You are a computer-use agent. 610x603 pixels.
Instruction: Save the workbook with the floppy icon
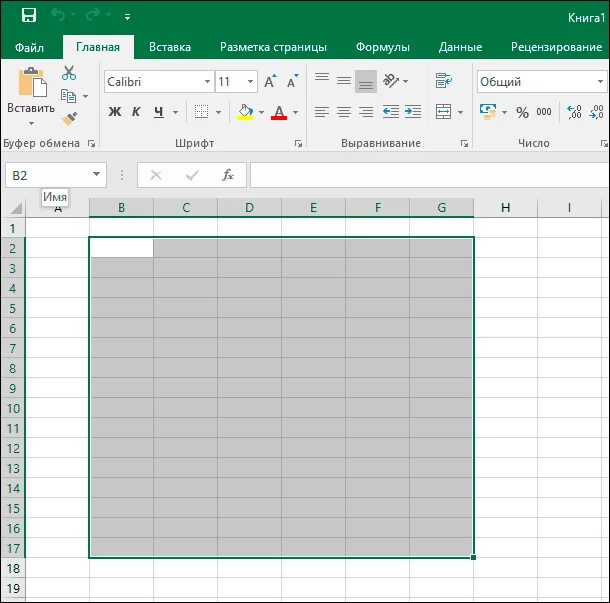pyautogui.click(x=29, y=16)
